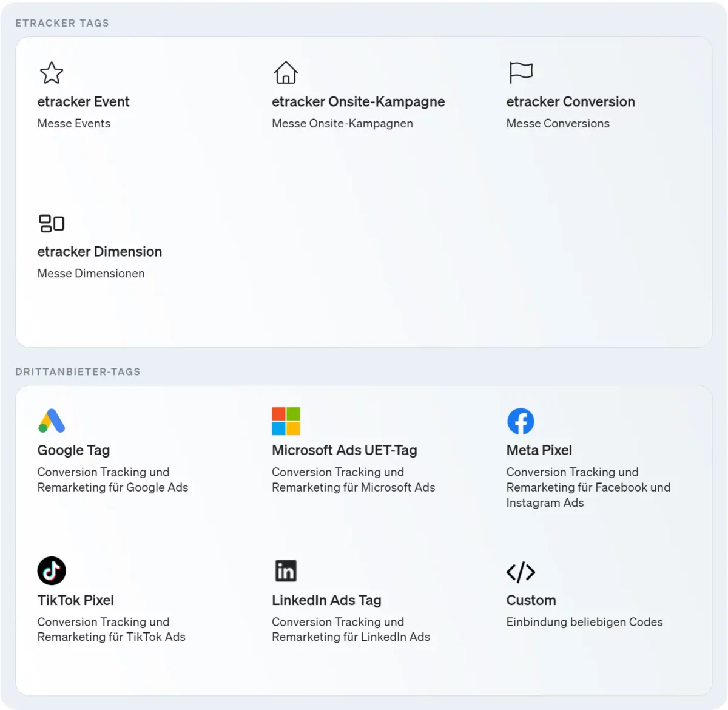
Task: Choose the Google Tag title
Action: click(73, 450)
